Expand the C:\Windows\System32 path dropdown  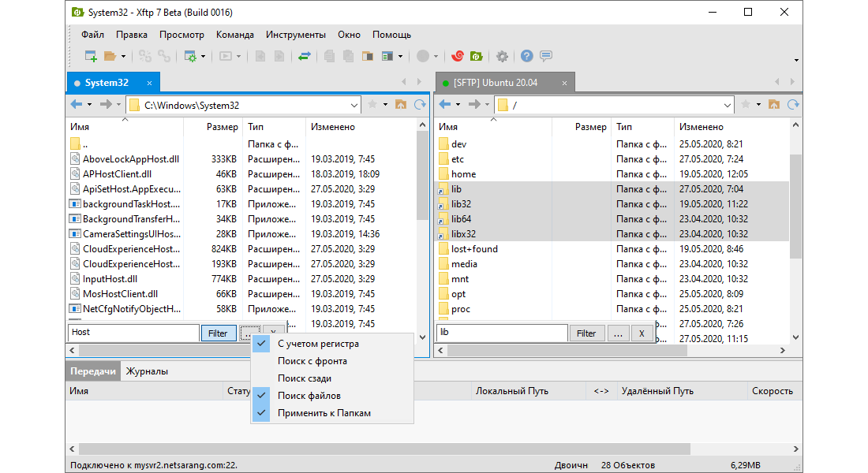(x=354, y=105)
